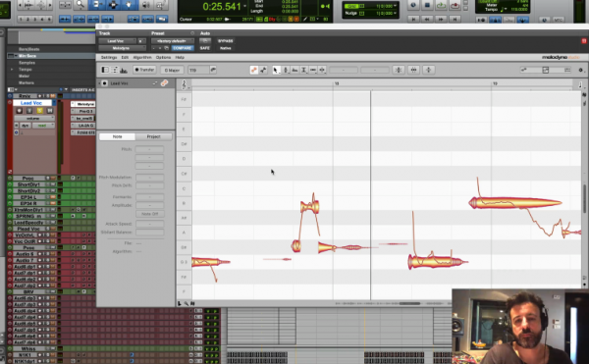The height and width of the screenshot is (364, 589).
Task: Select the Pitch tool in Melodyne toolbar
Action: (x=286, y=70)
